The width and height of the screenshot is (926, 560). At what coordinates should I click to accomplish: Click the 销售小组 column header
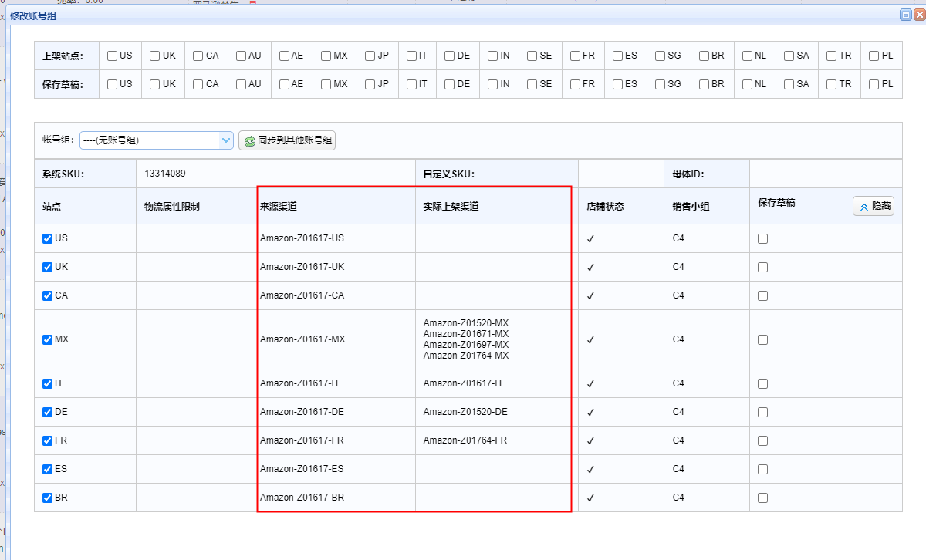pos(691,207)
